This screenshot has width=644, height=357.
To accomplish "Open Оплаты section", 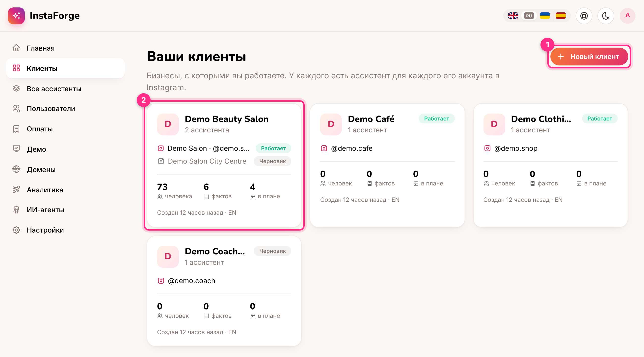I will [x=65, y=129].
